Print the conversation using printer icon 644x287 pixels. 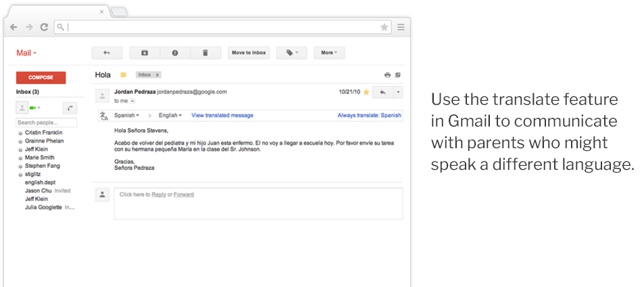coord(387,75)
